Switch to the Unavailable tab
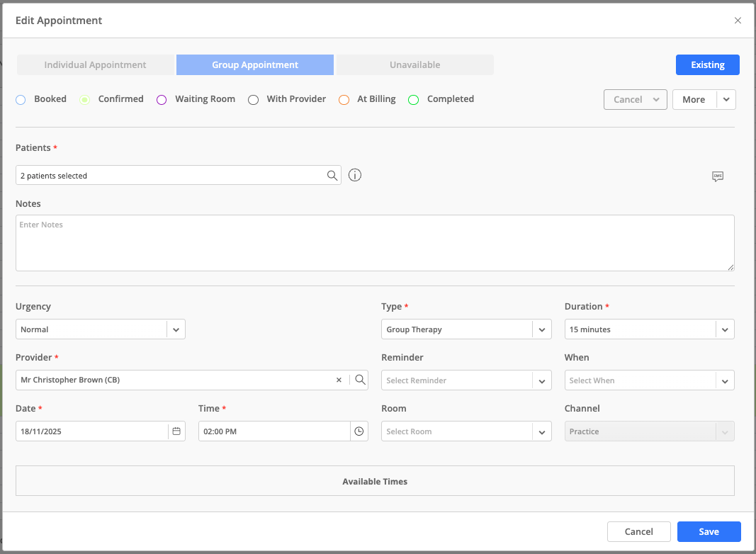The height and width of the screenshot is (554, 756). (x=414, y=65)
